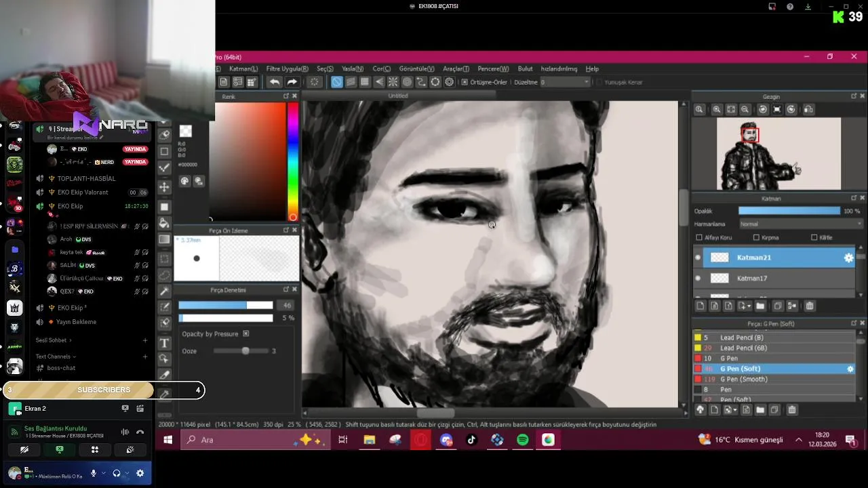Open the add-layer dropdown arrow in Katman
The width and height of the screenshot is (868, 488).
pos(749,306)
